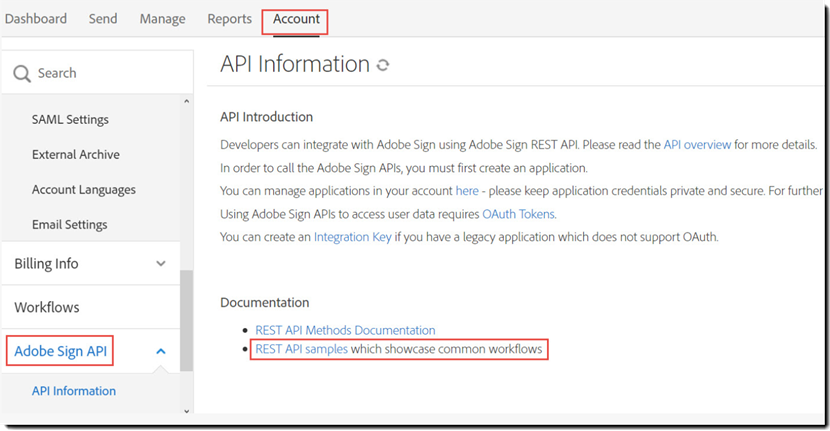Select the Account tab
Image resolution: width=830 pixels, height=431 pixels.
click(x=296, y=19)
